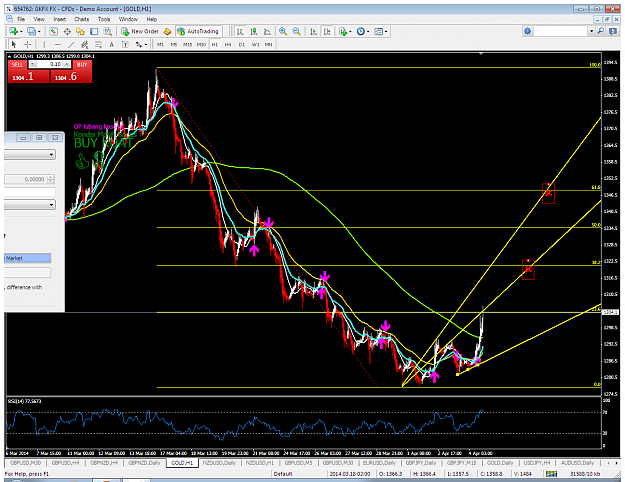Increase the 0.00000 stepper value in order dialog
The height and width of the screenshot is (482, 625).
50,177
